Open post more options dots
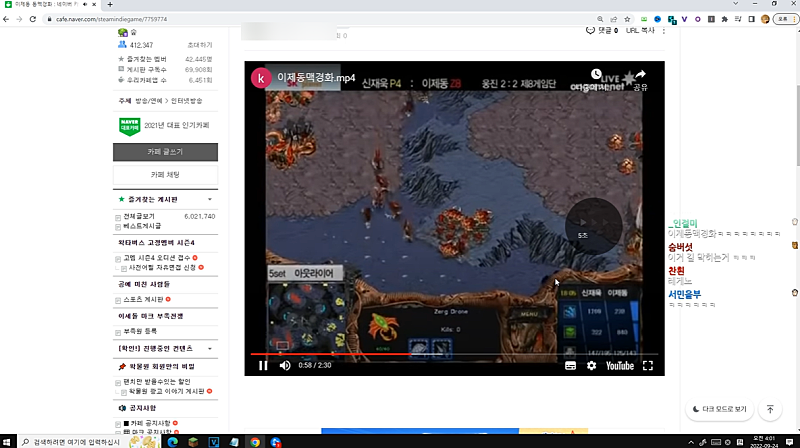Screen dimensions: 800x448 (663, 31)
